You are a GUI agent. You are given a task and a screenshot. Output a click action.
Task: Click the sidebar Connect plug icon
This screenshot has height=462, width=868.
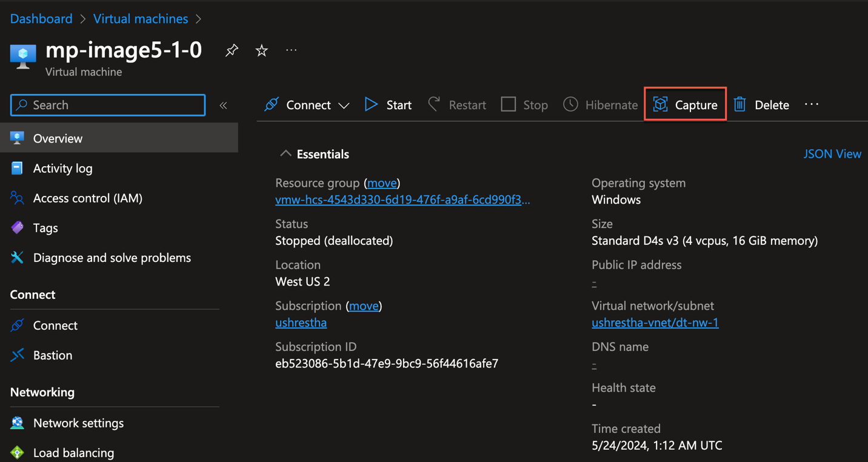(17, 325)
